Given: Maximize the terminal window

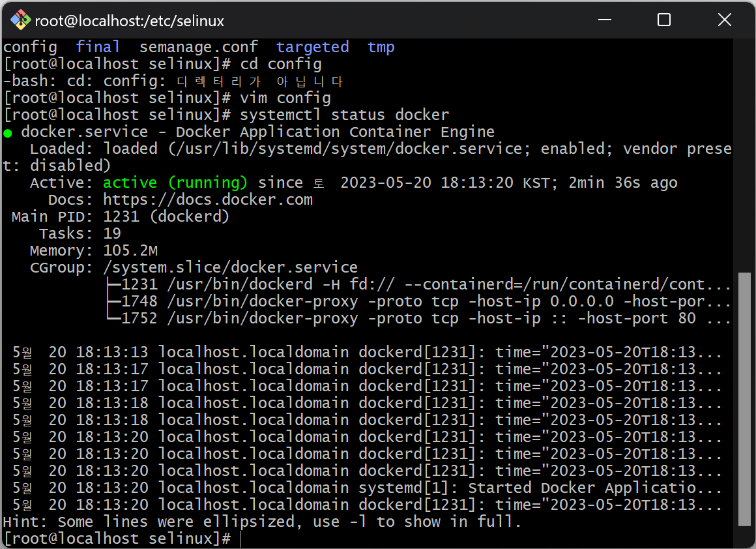Looking at the screenshot, I should (664, 20).
